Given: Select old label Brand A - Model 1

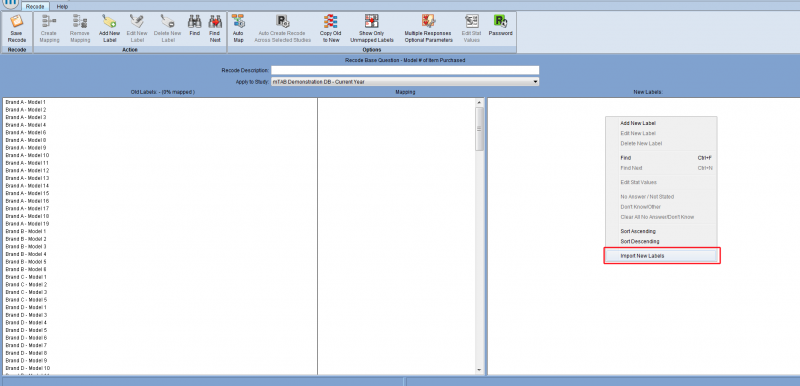Looking at the screenshot, I should (x=26, y=102).
